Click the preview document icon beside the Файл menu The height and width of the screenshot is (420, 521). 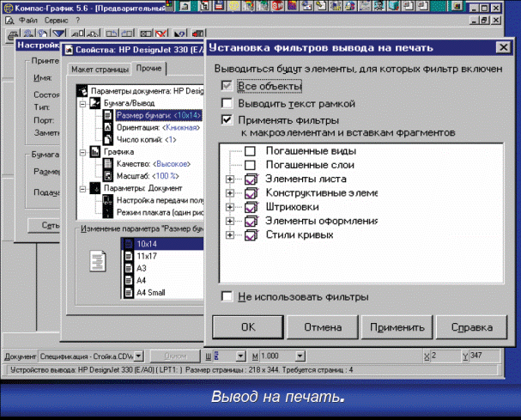(x=9, y=21)
